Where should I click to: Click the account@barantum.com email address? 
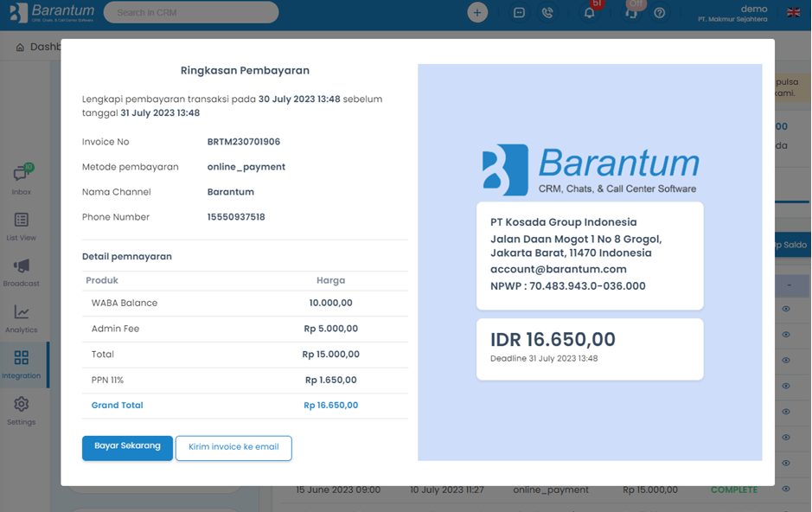click(x=559, y=269)
